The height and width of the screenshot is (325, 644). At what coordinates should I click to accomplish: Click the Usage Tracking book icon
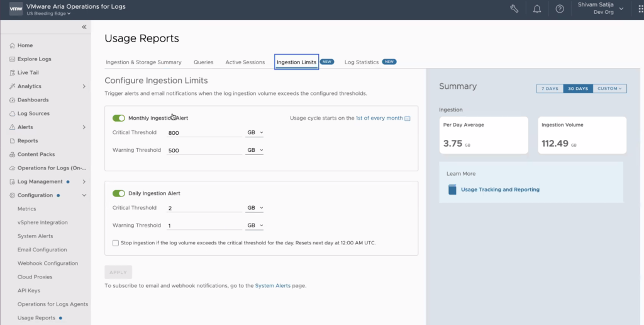pos(452,190)
